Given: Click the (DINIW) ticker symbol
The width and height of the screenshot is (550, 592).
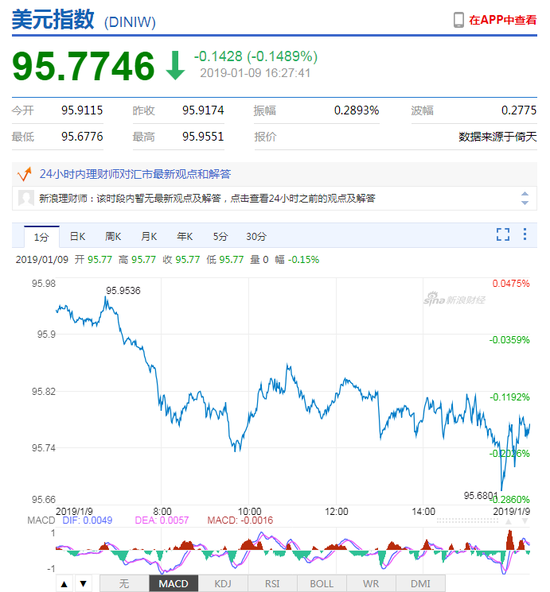Looking at the screenshot, I should pyautogui.click(x=130, y=22).
